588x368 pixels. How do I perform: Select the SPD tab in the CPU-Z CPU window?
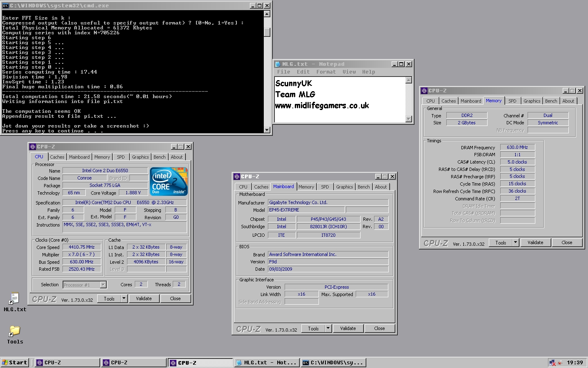coord(121,157)
